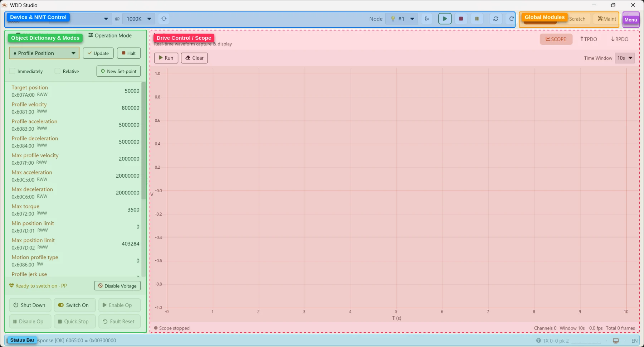
Task: Click the Fault Reset button
Action: [x=119, y=322]
